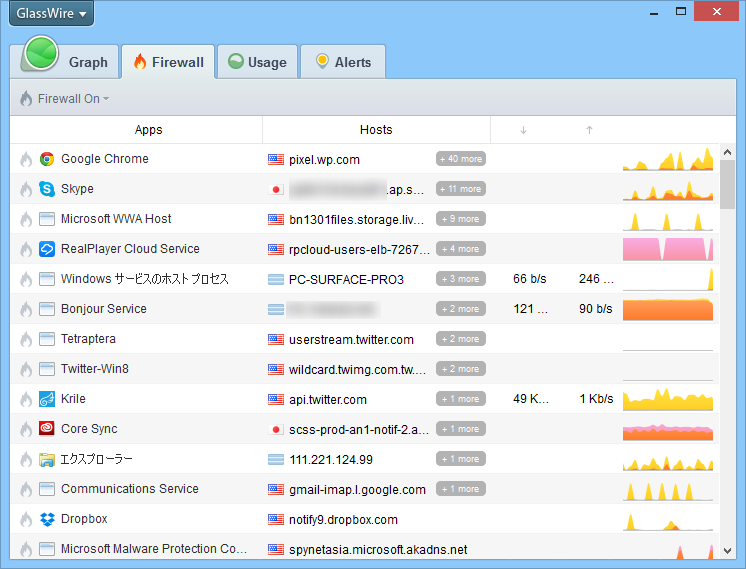The height and width of the screenshot is (569, 746).
Task: Toggle firewall flame for Core Sync
Action: pos(26,429)
